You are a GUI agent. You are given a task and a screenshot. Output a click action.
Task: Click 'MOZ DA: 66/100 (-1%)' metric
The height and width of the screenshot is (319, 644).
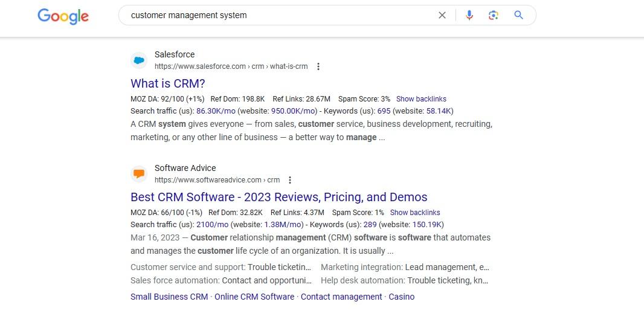[x=166, y=212]
